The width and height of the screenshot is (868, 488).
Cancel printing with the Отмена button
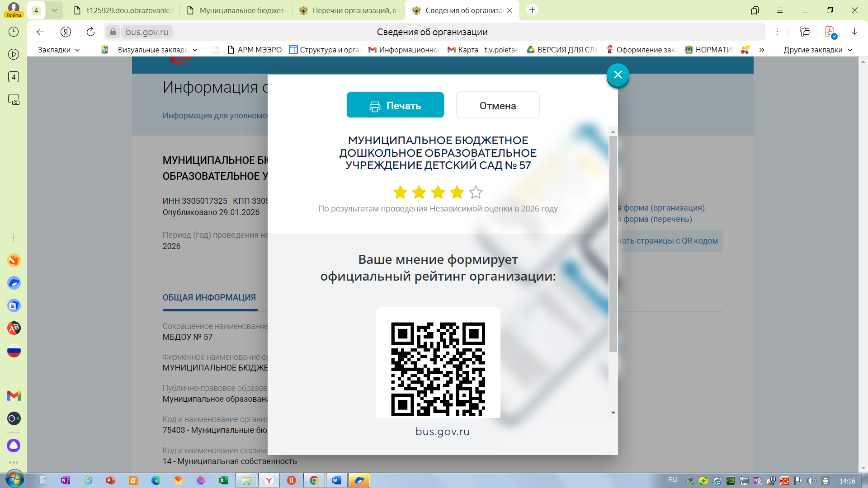(497, 105)
